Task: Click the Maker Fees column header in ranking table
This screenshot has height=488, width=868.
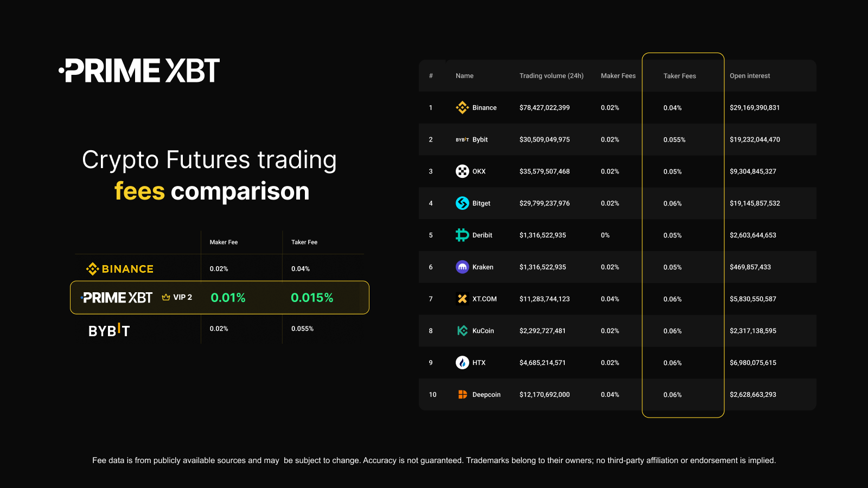Action: (x=618, y=76)
